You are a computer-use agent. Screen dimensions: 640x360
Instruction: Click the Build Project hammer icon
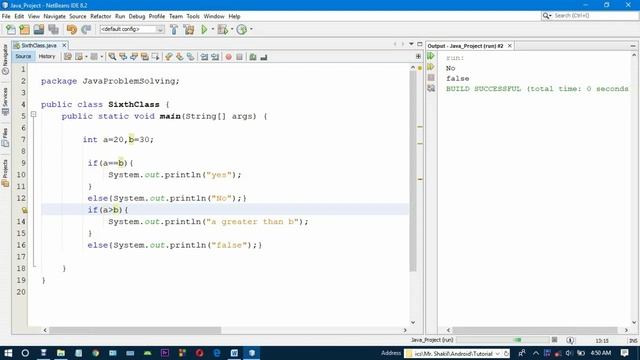(174, 29)
